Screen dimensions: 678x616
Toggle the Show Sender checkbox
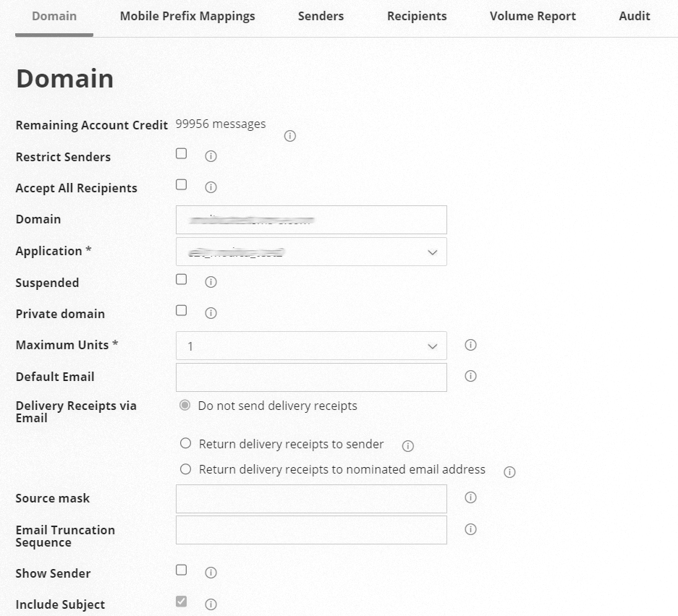click(x=182, y=570)
